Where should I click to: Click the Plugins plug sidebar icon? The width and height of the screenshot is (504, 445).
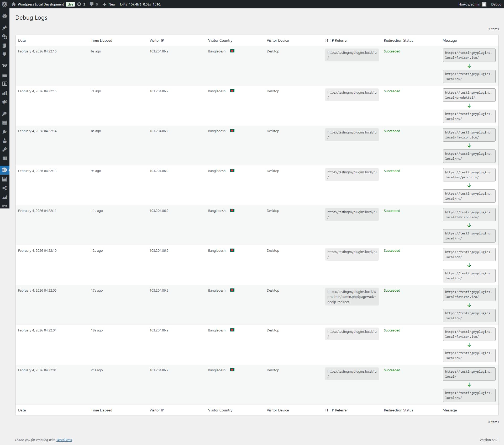point(4,132)
